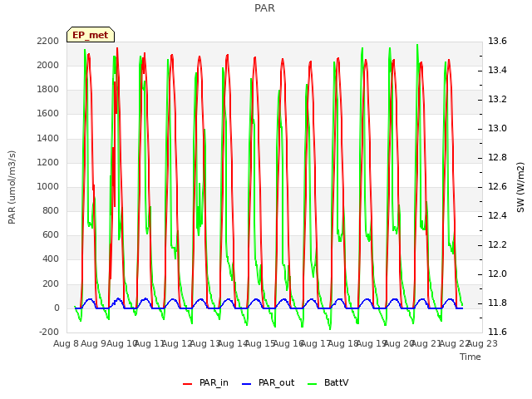Click the 'PAR (umol/m3/s)' axis label

12,187
